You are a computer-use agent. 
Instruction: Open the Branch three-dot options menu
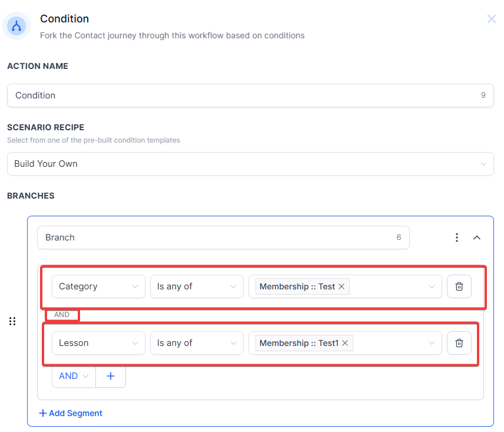point(457,238)
